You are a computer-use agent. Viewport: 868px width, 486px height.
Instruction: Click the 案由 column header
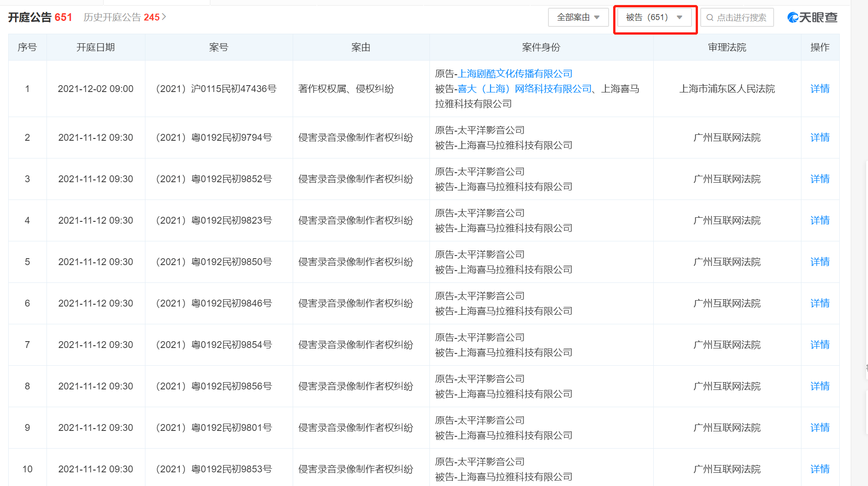click(x=361, y=47)
